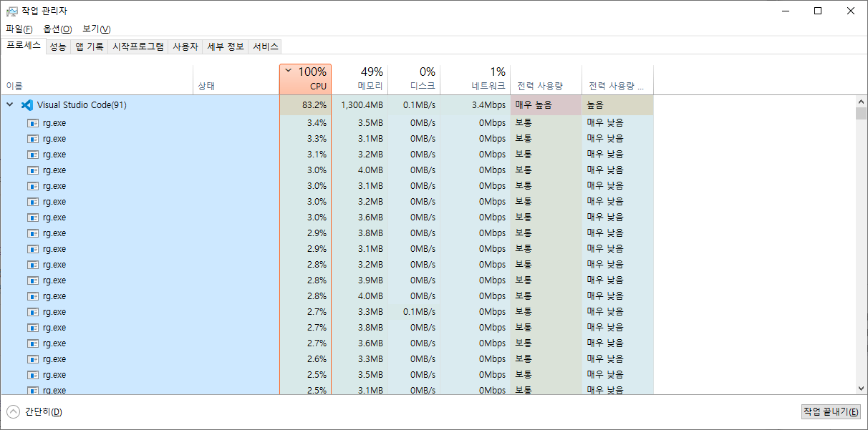868x430 pixels.
Task: Click rg.exe name in 2.9% CPU, 3.1MB row
Action: [x=54, y=248]
